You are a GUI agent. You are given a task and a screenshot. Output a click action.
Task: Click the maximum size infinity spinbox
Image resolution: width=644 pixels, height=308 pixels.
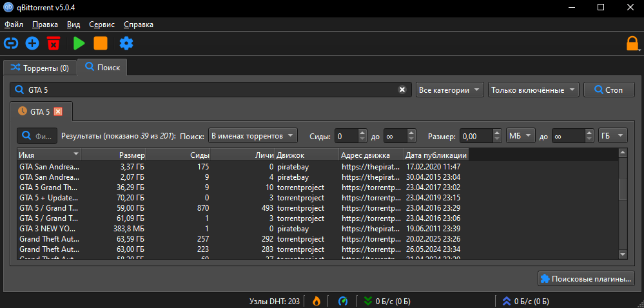pyautogui.click(x=573, y=136)
